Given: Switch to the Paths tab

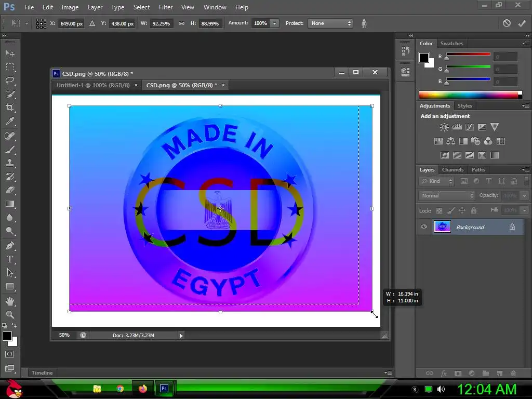Looking at the screenshot, I should (x=478, y=170).
